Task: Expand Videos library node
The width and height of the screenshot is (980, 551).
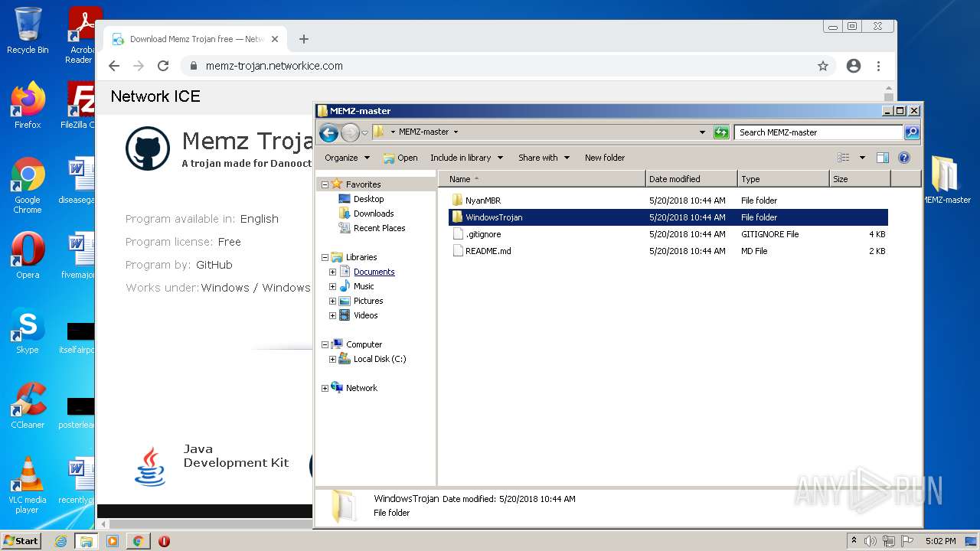Action: (x=332, y=315)
